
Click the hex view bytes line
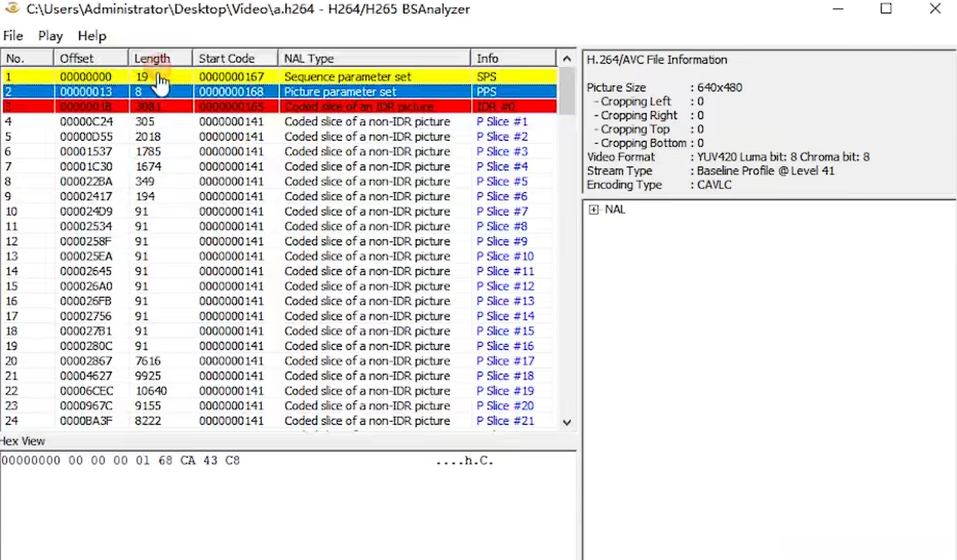coord(247,461)
